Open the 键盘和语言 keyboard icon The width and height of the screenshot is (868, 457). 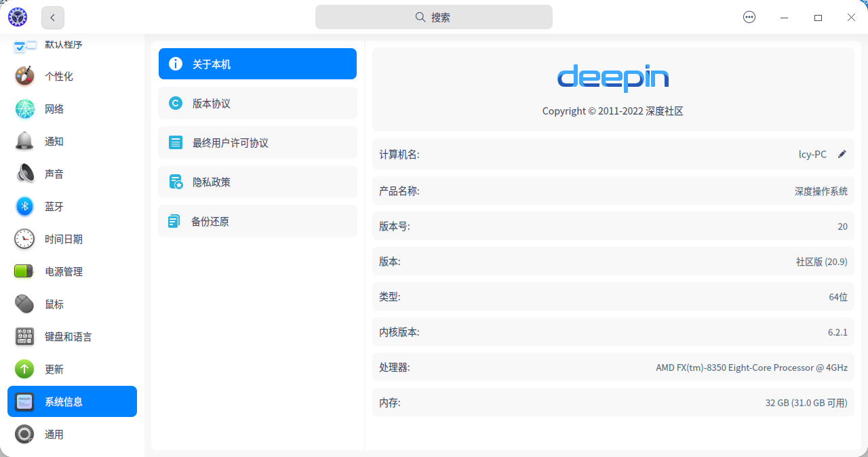pyautogui.click(x=25, y=337)
